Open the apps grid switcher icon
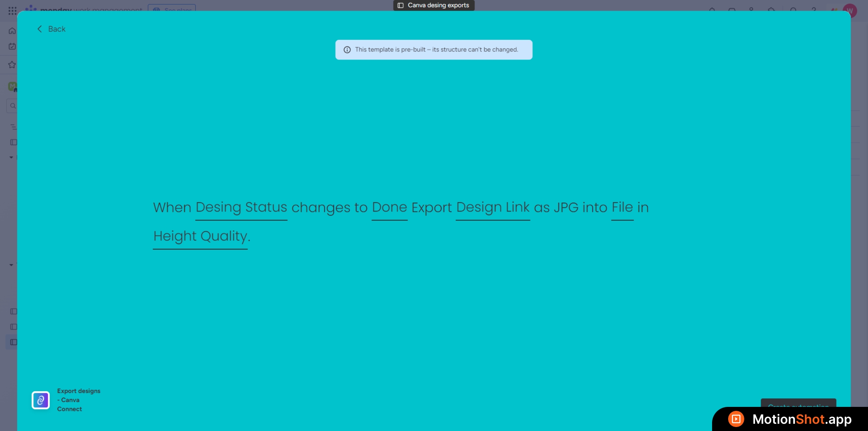Image resolution: width=868 pixels, height=431 pixels. pyautogui.click(x=12, y=10)
